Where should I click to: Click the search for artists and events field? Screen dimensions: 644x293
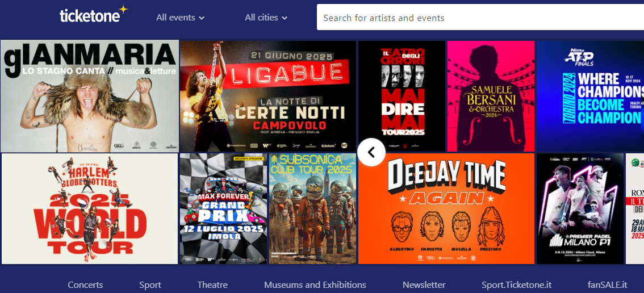pyautogui.click(x=480, y=18)
